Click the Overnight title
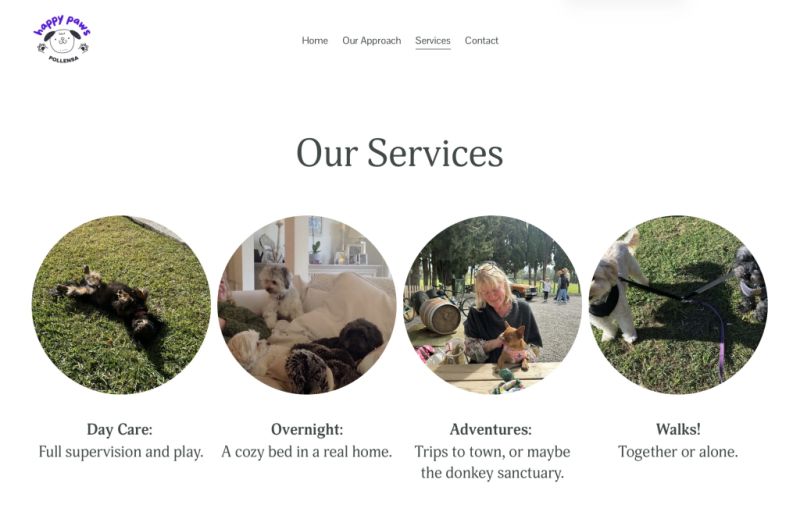Image resolution: width=800 pixels, height=508 pixels. [x=307, y=429]
